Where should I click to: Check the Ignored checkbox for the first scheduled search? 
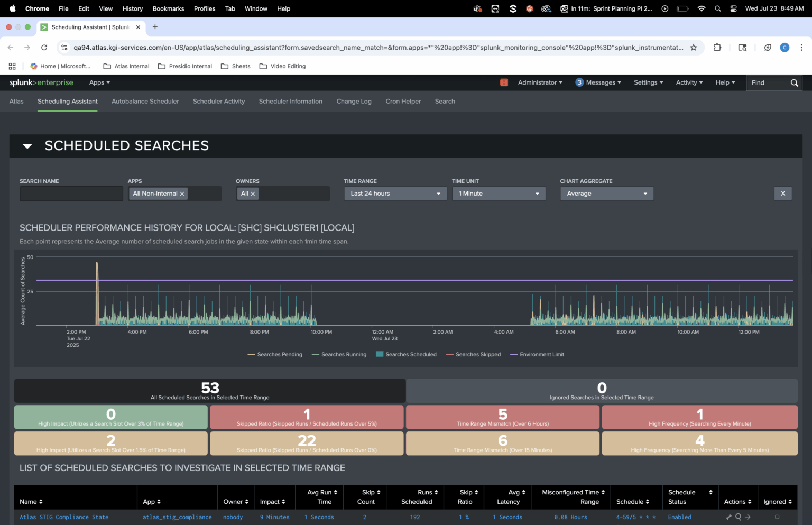(x=777, y=517)
